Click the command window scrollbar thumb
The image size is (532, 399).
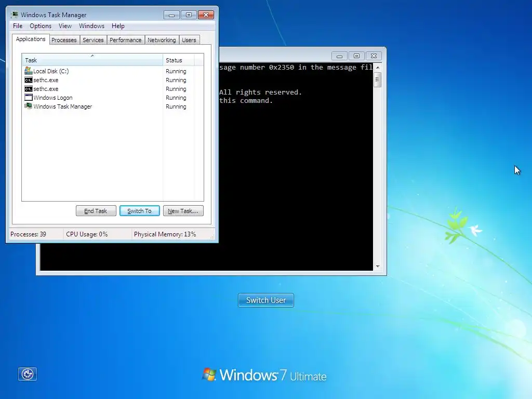tap(378, 80)
